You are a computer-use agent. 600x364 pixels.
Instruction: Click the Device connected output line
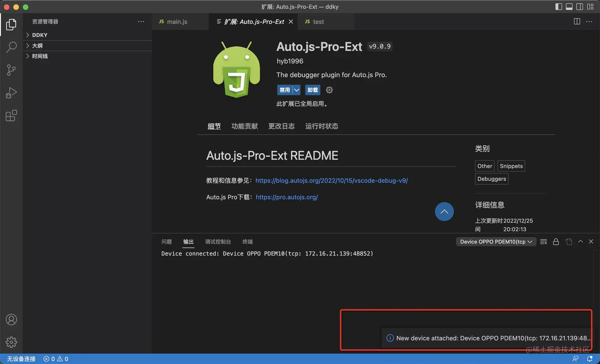pyautogui.click(x=267, y=254)
